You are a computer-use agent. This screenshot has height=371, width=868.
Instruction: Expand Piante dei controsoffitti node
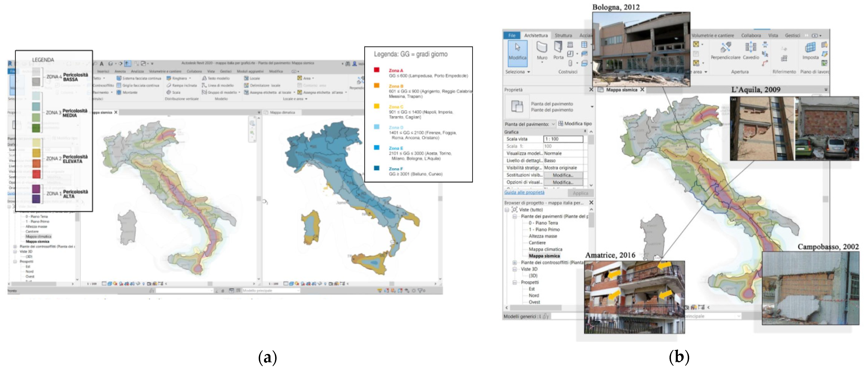click(515, 262)
